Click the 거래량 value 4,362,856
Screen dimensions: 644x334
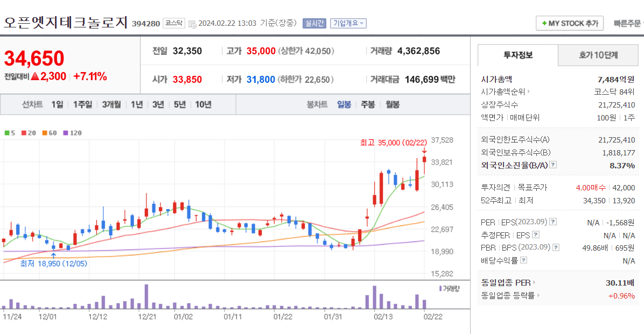418,51
